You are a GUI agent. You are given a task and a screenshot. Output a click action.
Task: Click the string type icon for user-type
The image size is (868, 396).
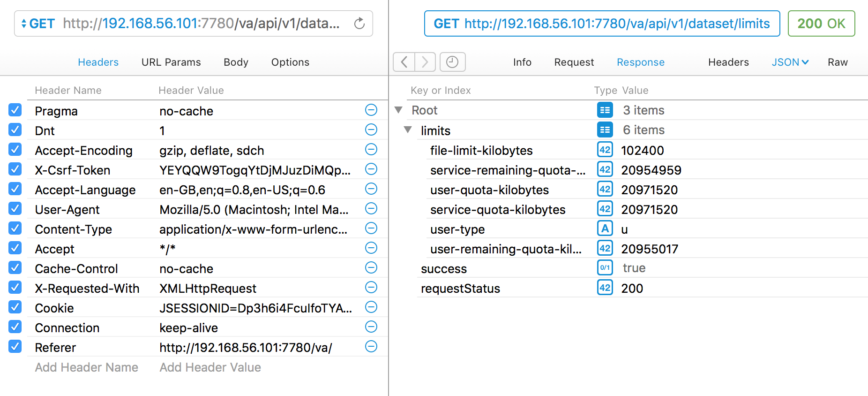(x=605, y=229)
